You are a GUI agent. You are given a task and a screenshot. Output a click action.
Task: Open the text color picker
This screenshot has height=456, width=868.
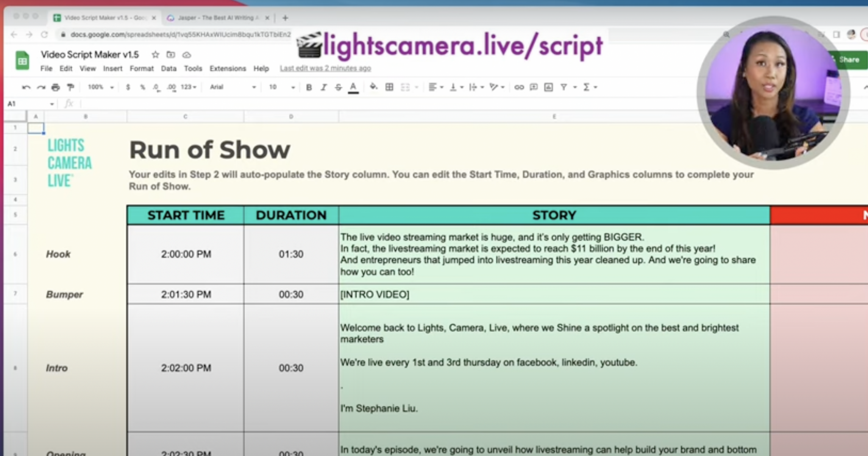(353, 87)
